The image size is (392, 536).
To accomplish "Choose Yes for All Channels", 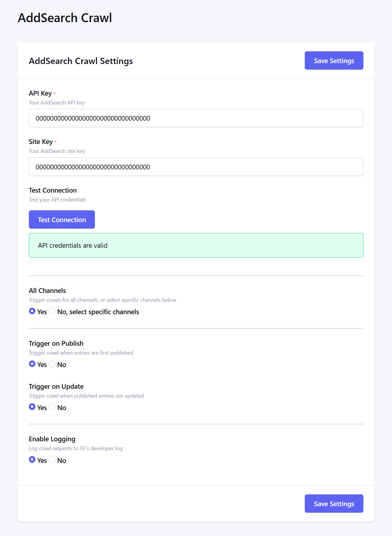I will (x=32, y=311).
